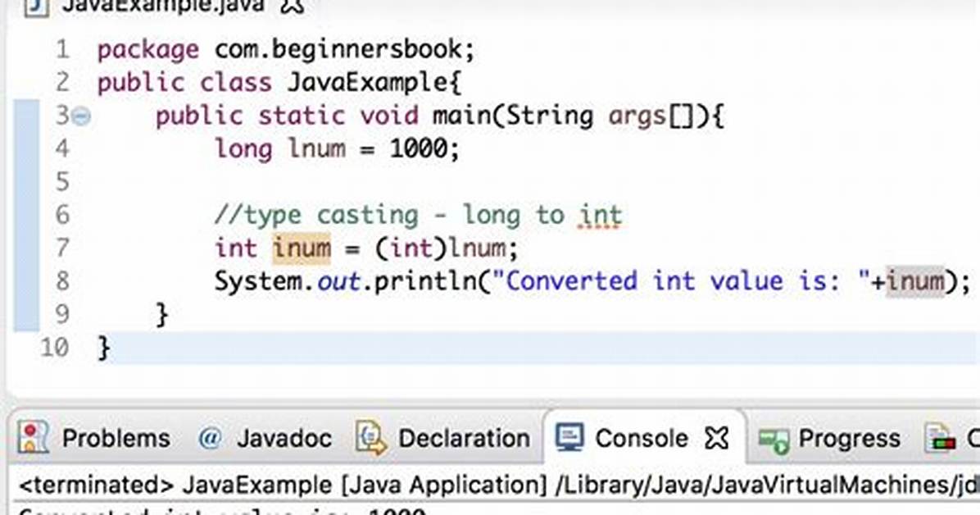Click the highlighted inum variable on line 7

302,248
